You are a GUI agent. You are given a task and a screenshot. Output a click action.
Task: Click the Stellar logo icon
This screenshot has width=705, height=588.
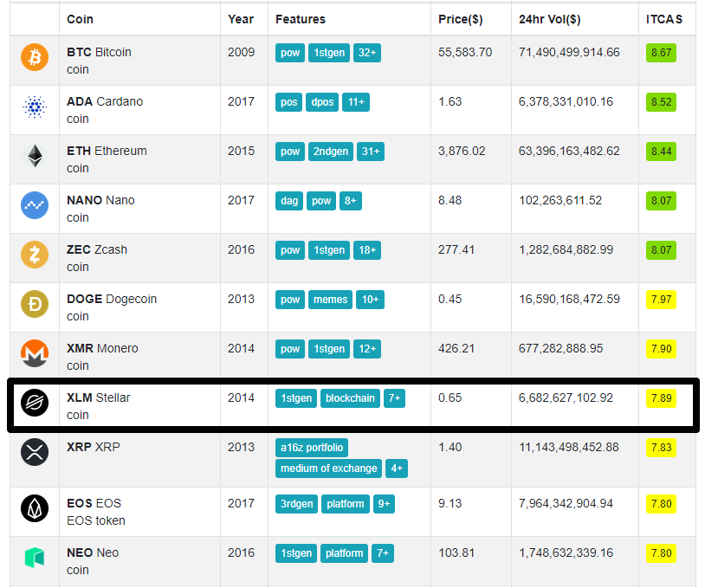click(35, 403)
